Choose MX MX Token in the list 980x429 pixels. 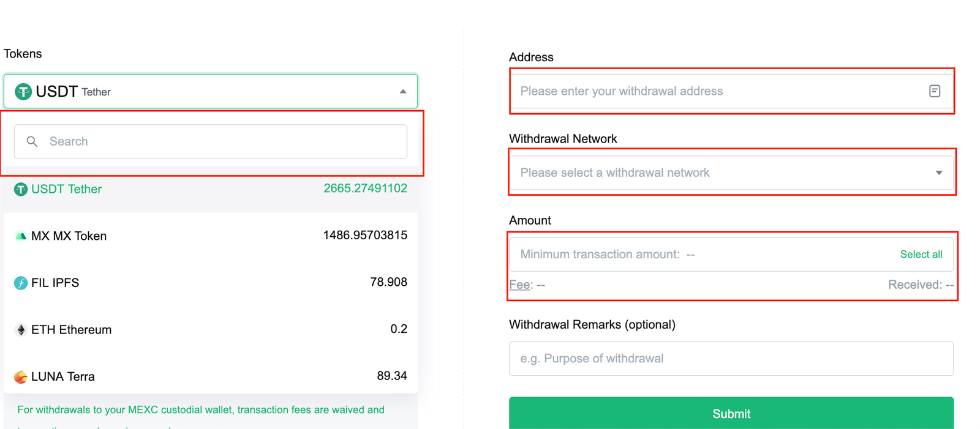(x=69, y=236)
